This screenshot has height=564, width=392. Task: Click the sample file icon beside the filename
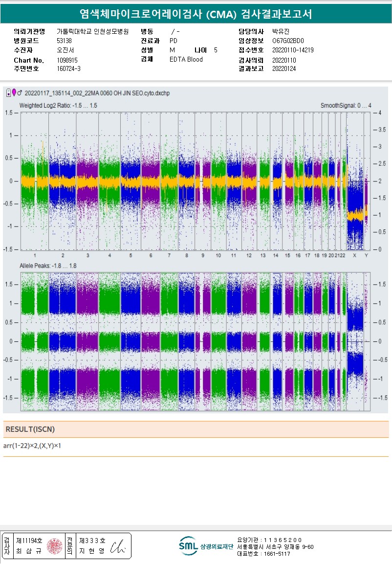click(x=8, y=92)
